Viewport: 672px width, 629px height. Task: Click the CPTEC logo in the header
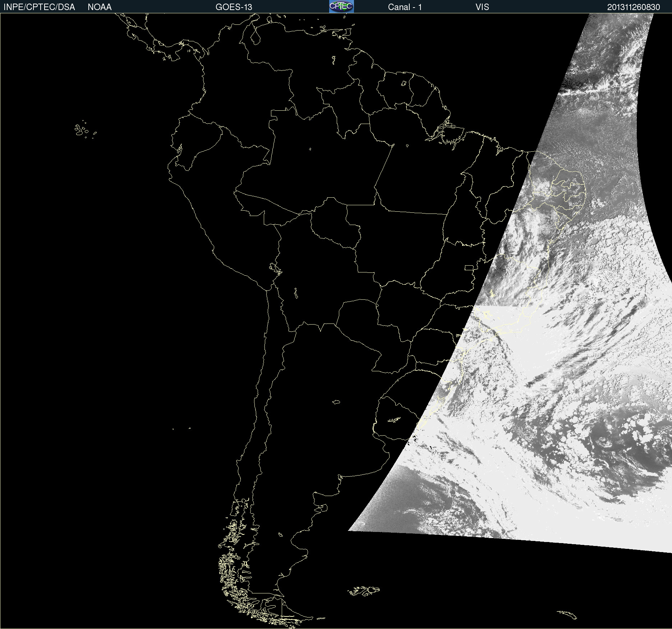341,6
